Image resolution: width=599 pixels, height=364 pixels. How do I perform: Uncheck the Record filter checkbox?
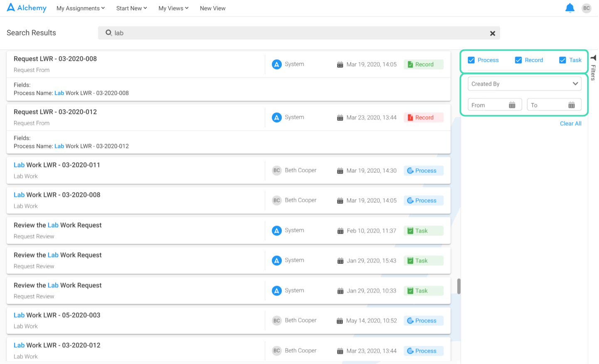coord(518,60)
